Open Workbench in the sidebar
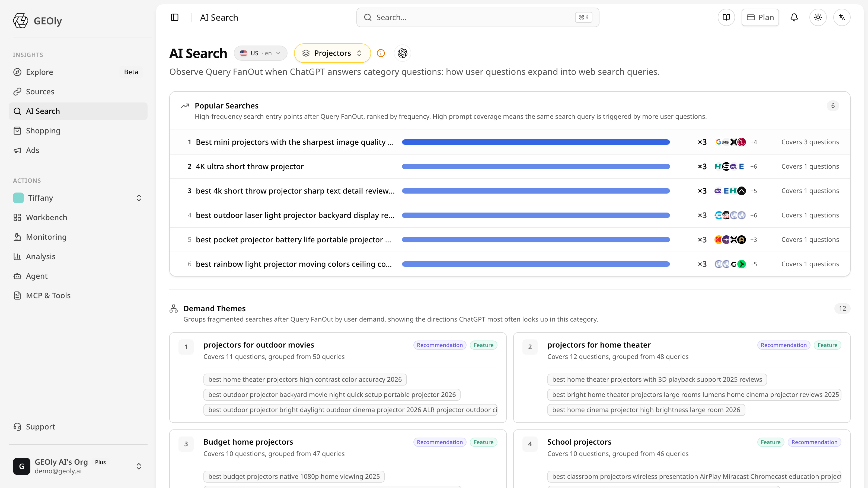The image size is (868, 488). [78, 217]
